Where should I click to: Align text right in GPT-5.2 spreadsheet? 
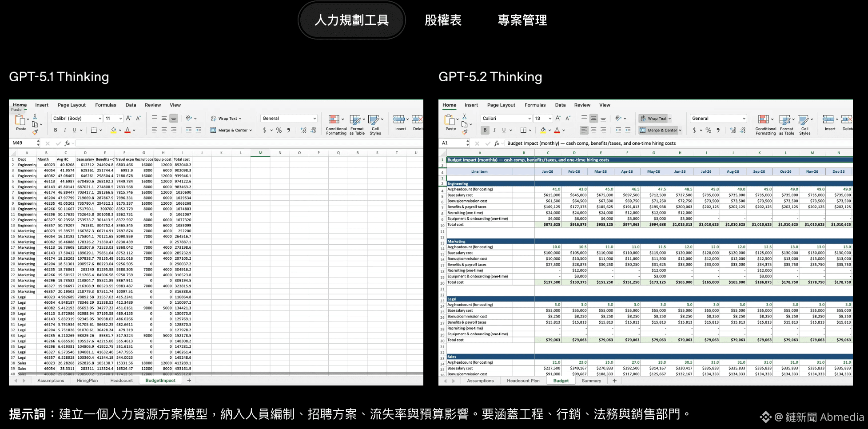pyautogui.click(x=603, y=130)
